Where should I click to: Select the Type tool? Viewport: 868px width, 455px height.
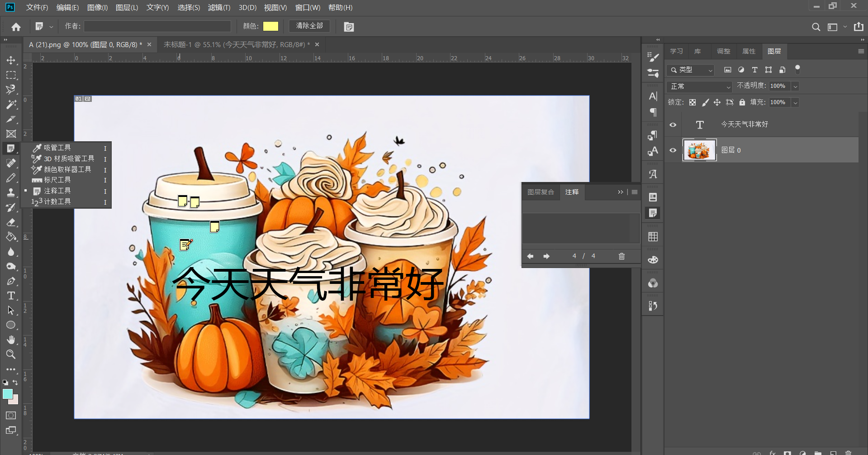[x=11, y=296]
